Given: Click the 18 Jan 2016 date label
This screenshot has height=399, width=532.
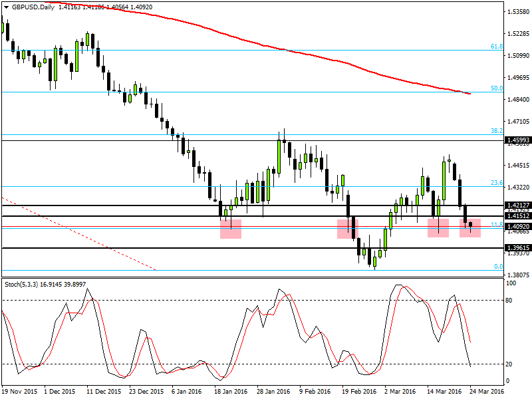Looking at the screenshot, I should coord(231,392).
